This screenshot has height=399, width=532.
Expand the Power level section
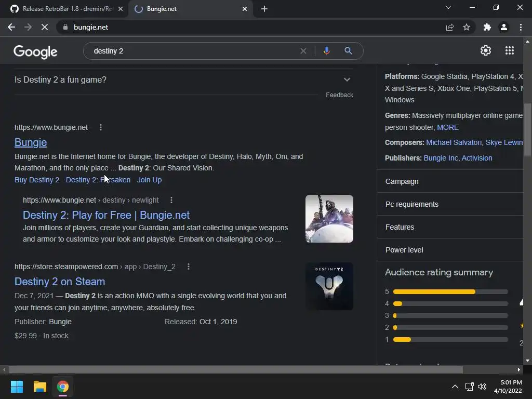pos(450,250)
